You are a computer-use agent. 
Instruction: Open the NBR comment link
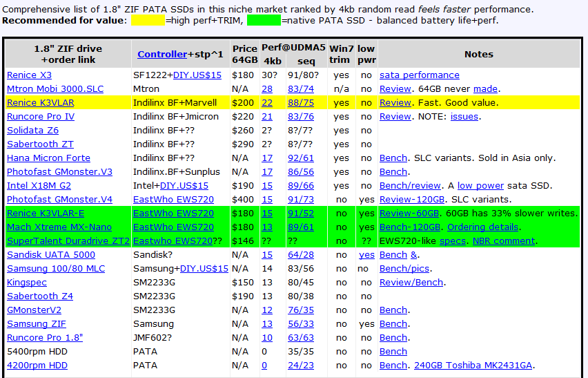pyautogui.click(x=504, y=241)
